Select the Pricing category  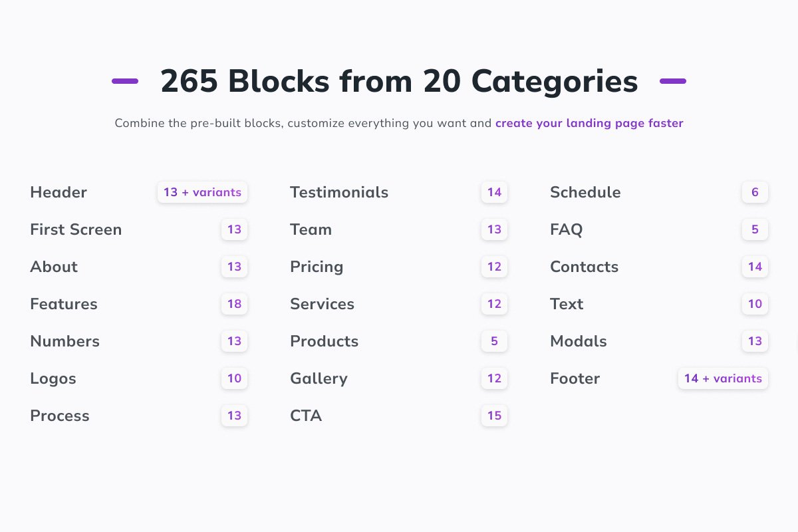[317, 267]
